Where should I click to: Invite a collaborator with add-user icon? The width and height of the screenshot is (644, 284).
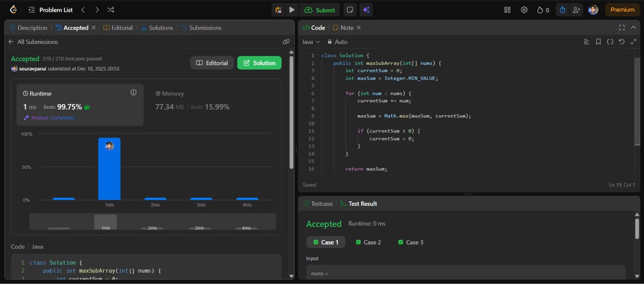click(576, 10)
